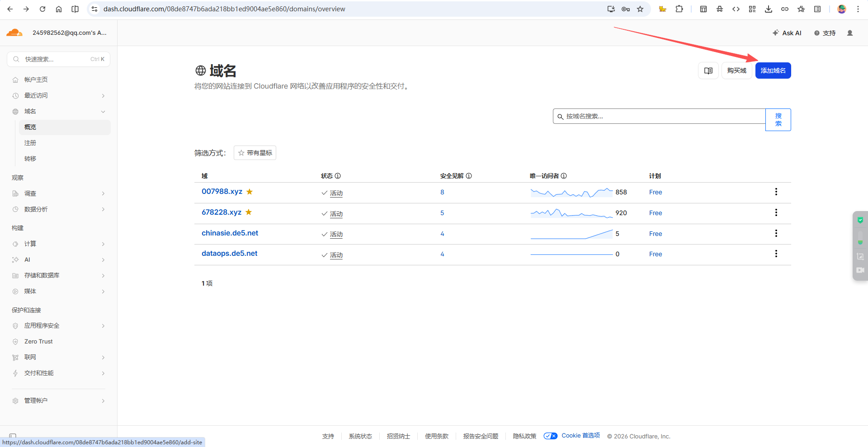Image resolution: width=868 pixels, height=447 pixels.
Task: Open the browser three-dot menu
Action: (x=858, y=9)
